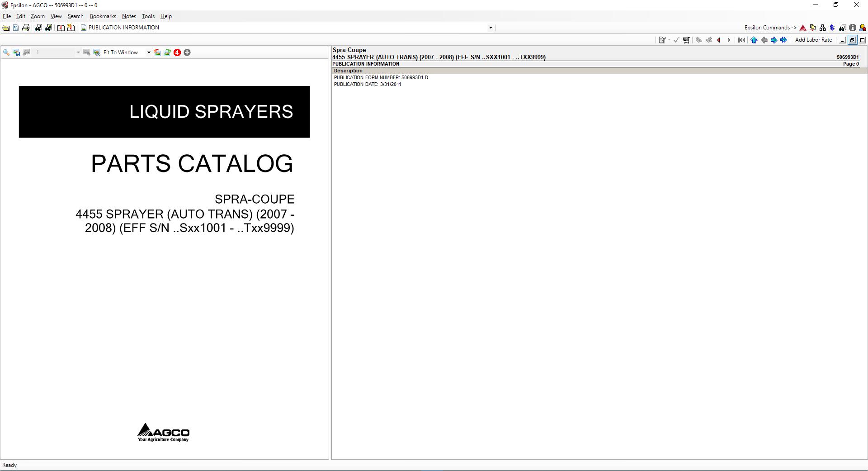Save the image with the picture-disk icon
The width and height of the screenshot is (868, 471).
click(16, 52)
